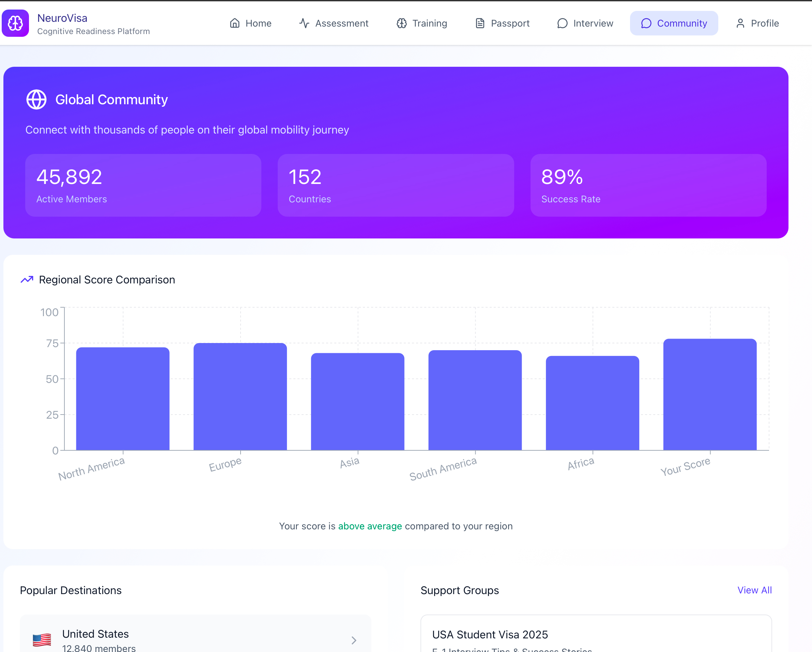This screenshot has width=812, height=652.
Task: Expand the United States destination chevron
Action: 354,640
